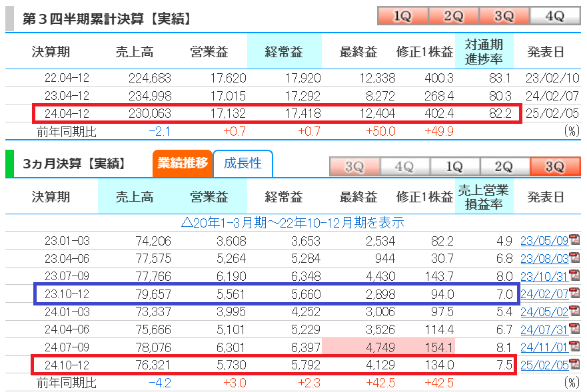This screenshot has width=587, height=392.
Task: Open PDF icon beside 25/02/05 link
Action: [574, 364]
